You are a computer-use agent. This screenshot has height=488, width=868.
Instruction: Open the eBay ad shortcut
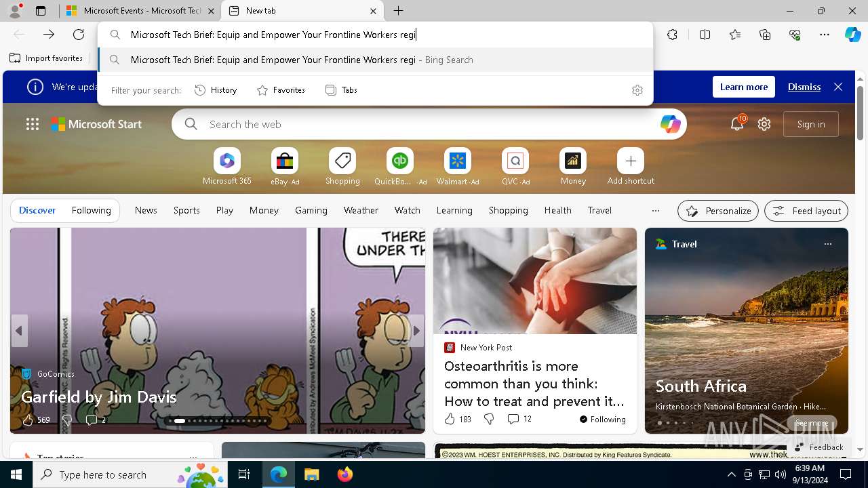tap(285, 167)
